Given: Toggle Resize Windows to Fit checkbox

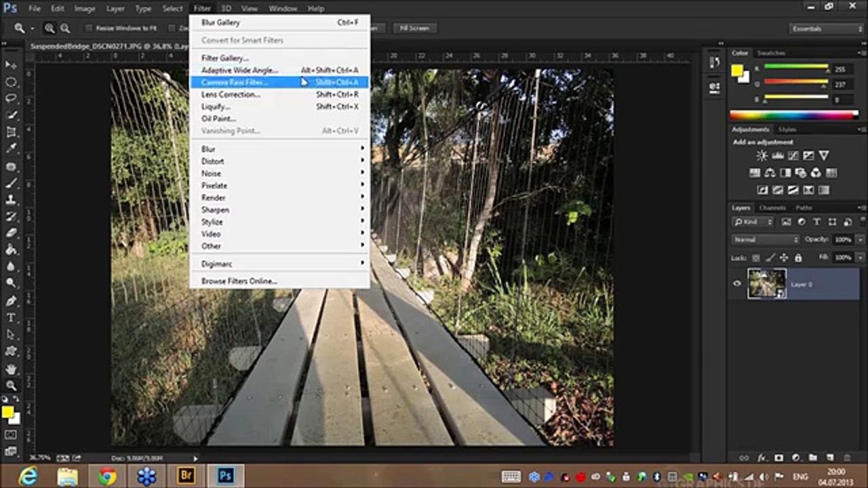Looking at the screenshot, I should (89, 28).
